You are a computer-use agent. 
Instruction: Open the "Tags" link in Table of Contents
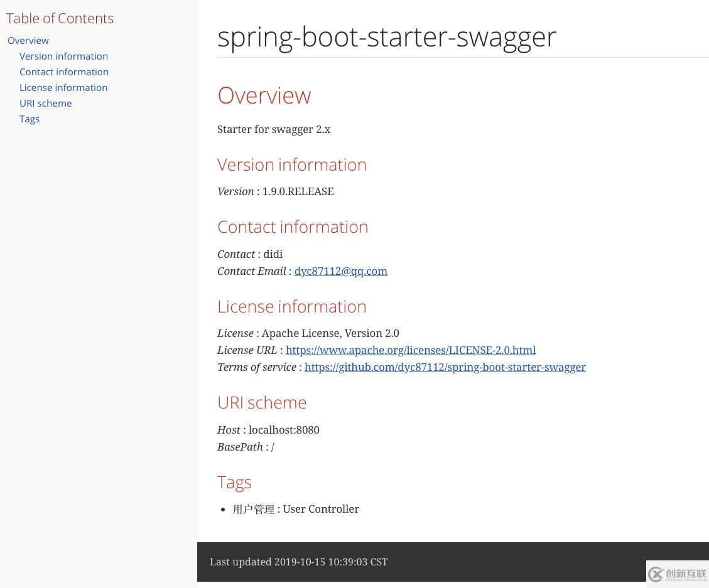pyautogui.click(x=30, y=119)
